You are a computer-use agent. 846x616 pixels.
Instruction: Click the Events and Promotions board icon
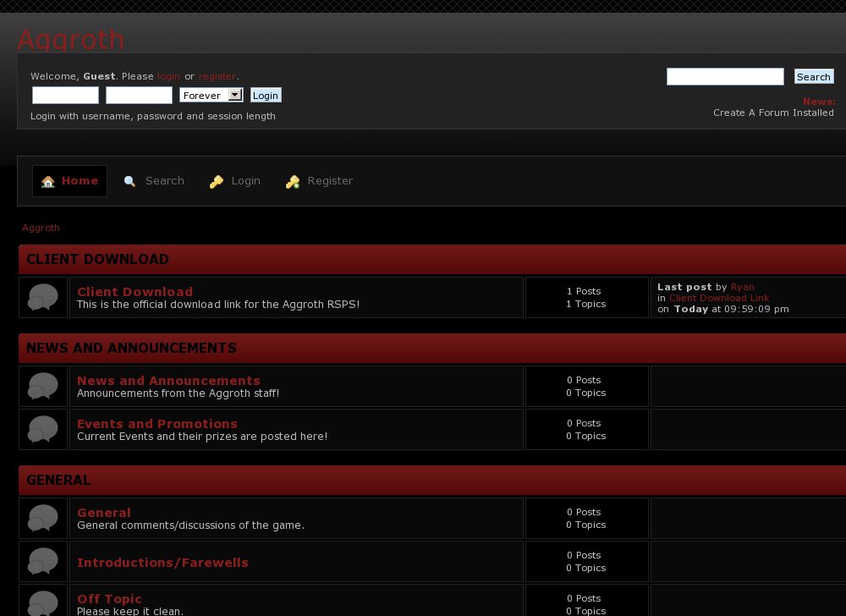tap(42, 429)
